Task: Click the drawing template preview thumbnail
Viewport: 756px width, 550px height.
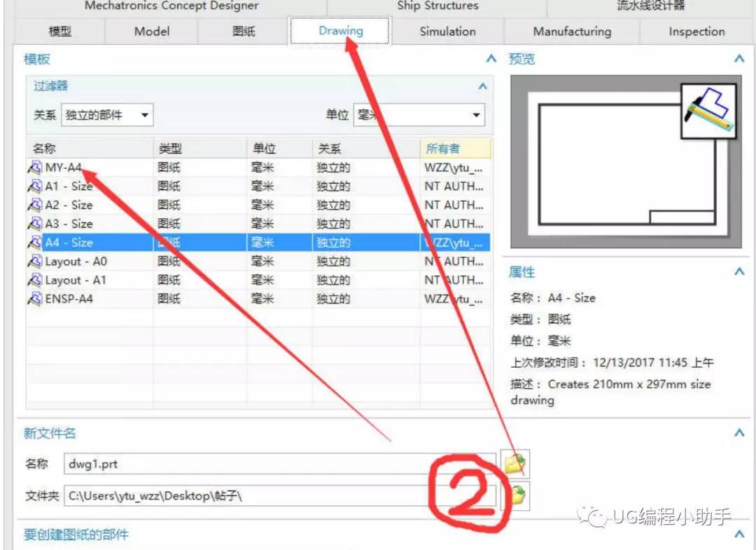Action: pos(626,162)
